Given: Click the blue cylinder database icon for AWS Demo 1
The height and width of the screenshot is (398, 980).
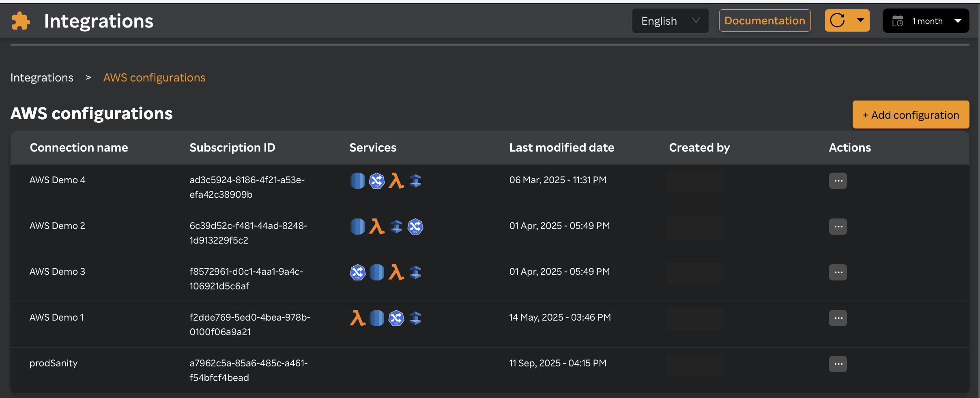Looking at the screenshot, I should pyautogui.click(x=377, y=318).
